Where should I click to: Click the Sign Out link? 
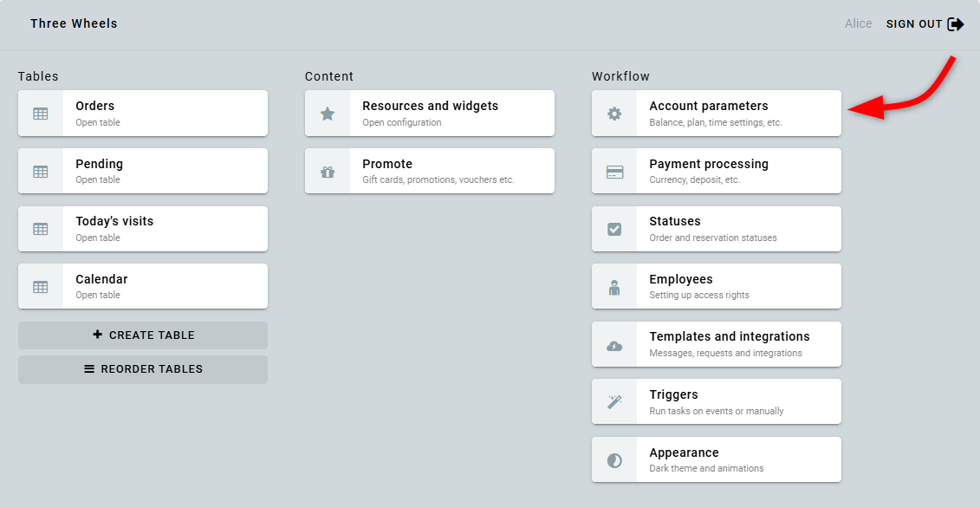point(913,24)
